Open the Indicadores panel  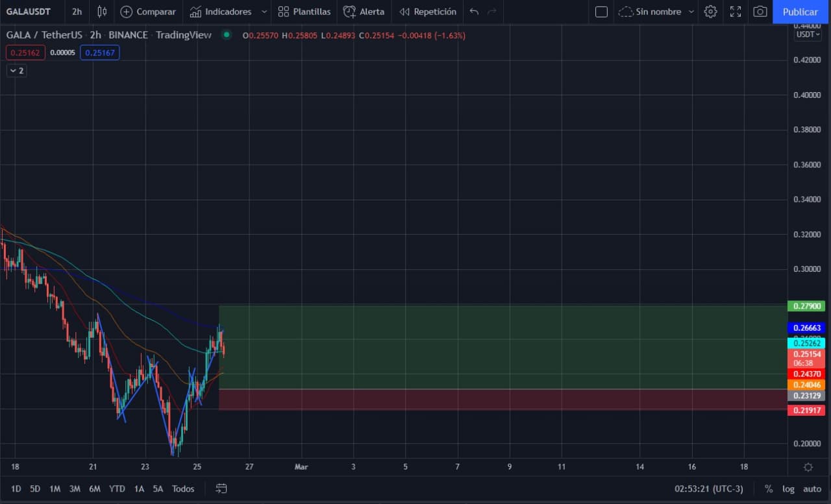[221, 12]
